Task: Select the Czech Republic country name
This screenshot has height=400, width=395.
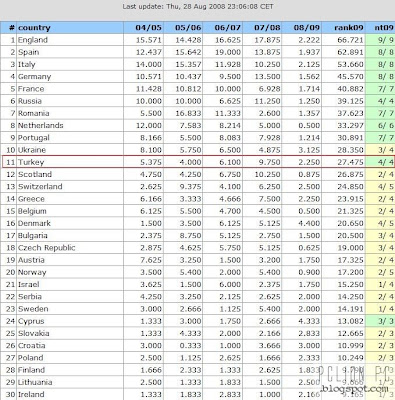Action: pos(47,248)
